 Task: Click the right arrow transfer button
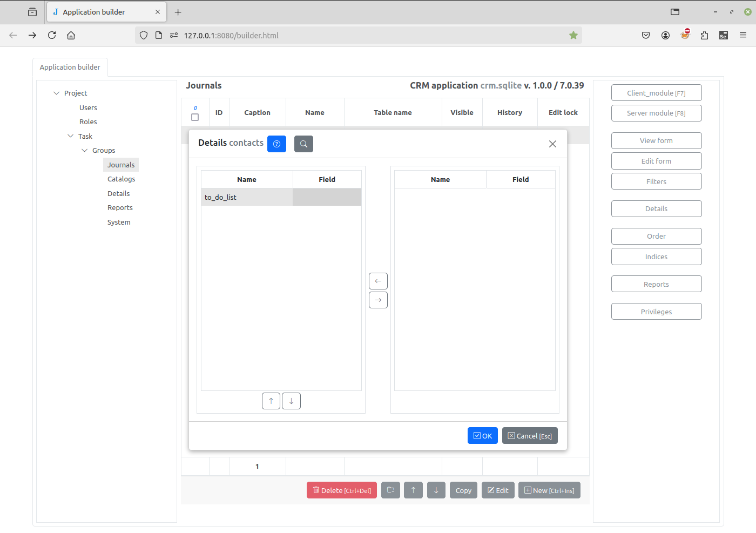[x=378, y=300]
